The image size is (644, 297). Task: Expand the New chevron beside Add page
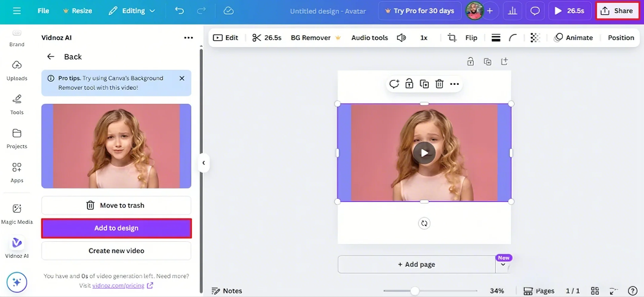coord(503,264)
